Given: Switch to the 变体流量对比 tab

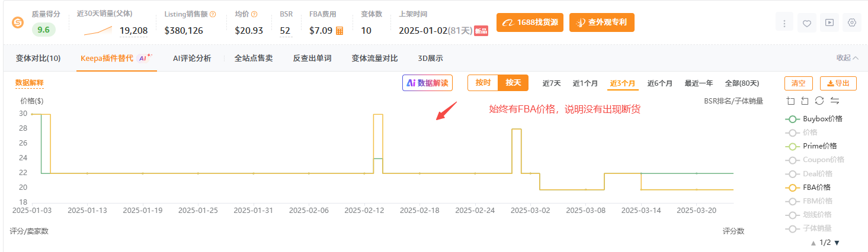Looking at the screenshot, I should [x=374, y=58].
